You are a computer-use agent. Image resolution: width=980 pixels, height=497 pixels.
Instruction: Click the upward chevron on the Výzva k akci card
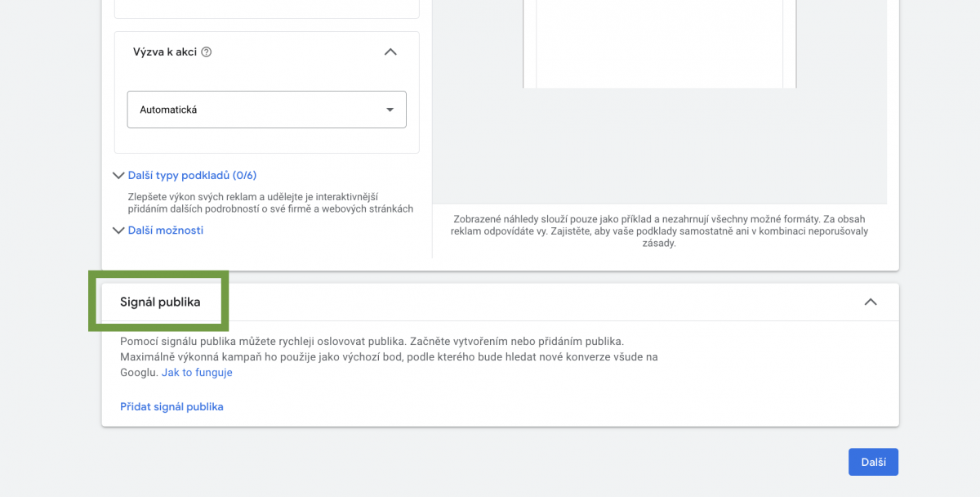(x=390, y=51)
